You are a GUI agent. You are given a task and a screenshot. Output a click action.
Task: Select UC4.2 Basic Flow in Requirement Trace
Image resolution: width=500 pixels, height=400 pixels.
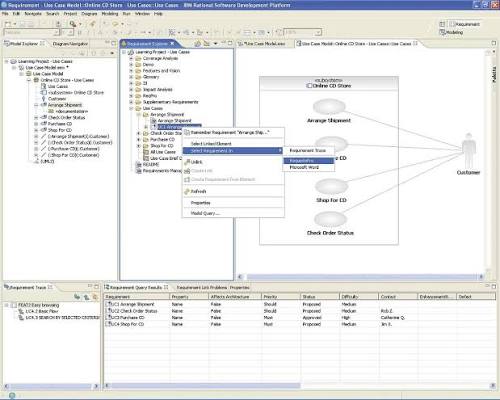[x=42, y=311]
